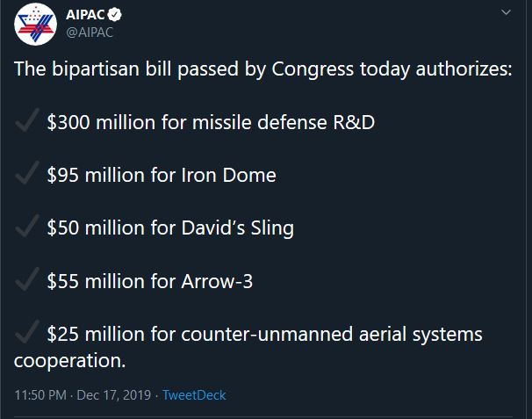Click the AIPAC display name

coord(85,15)
